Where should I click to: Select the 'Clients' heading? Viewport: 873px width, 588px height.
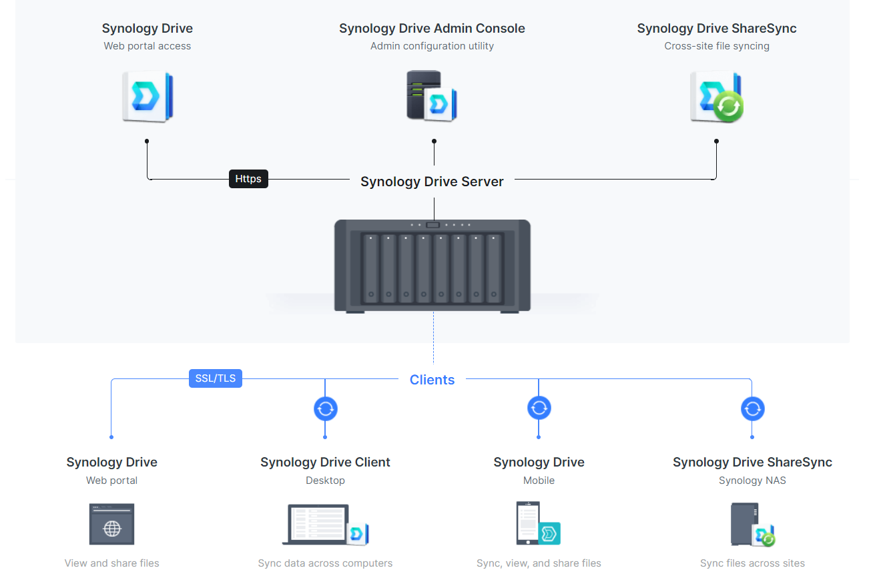coord(432,380)
